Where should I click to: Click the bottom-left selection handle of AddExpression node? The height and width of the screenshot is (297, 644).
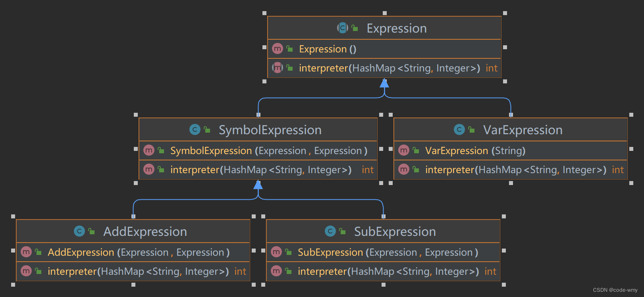pos(13,285)
